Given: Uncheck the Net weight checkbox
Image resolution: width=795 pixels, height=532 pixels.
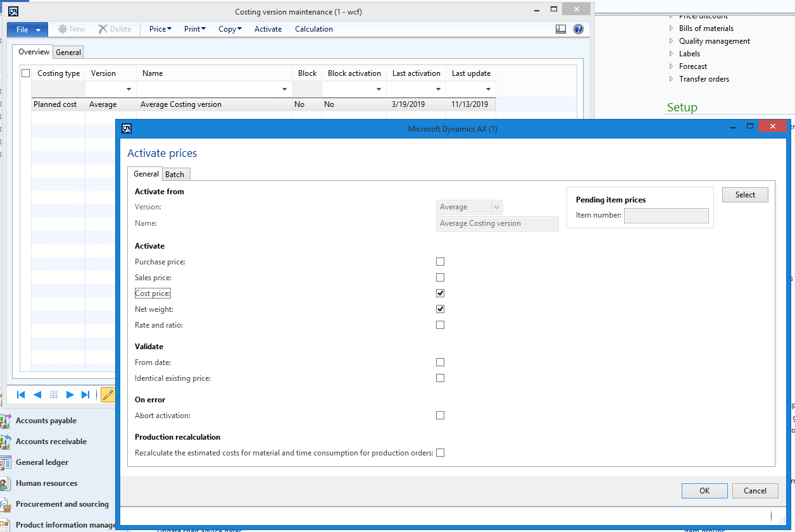Looking at the screenshot, I should [441, 309].
